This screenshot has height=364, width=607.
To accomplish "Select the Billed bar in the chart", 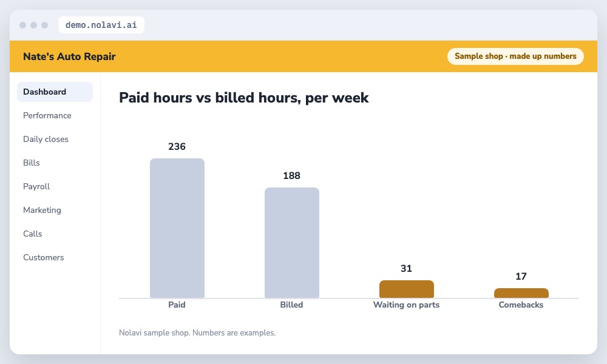I will click(x=291, y=243).
